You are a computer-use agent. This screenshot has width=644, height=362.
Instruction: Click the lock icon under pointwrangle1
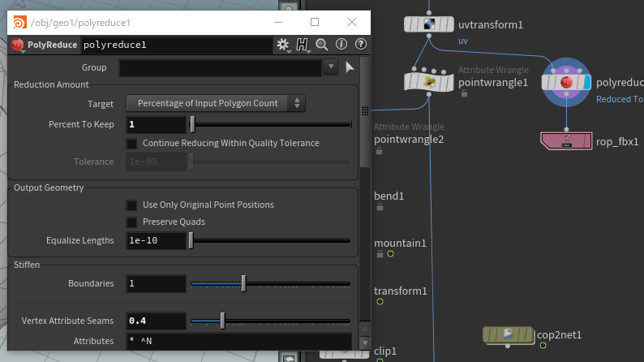[464, 93]
